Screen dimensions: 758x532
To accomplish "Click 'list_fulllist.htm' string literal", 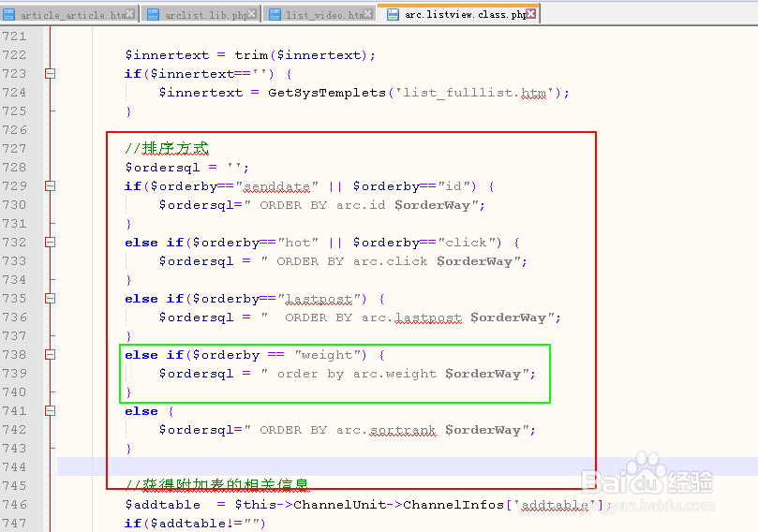I will (x=475, y=93).
